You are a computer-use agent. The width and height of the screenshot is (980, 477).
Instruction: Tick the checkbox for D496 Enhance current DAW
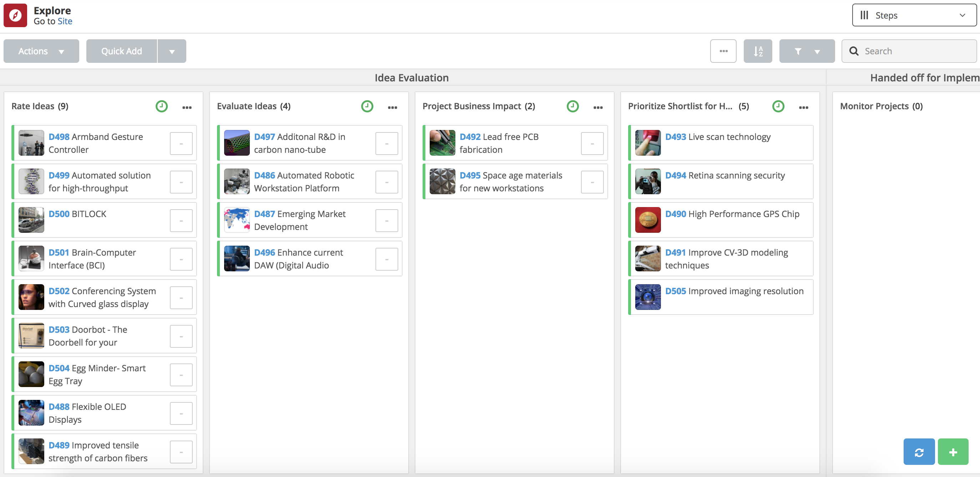(387, 259)
